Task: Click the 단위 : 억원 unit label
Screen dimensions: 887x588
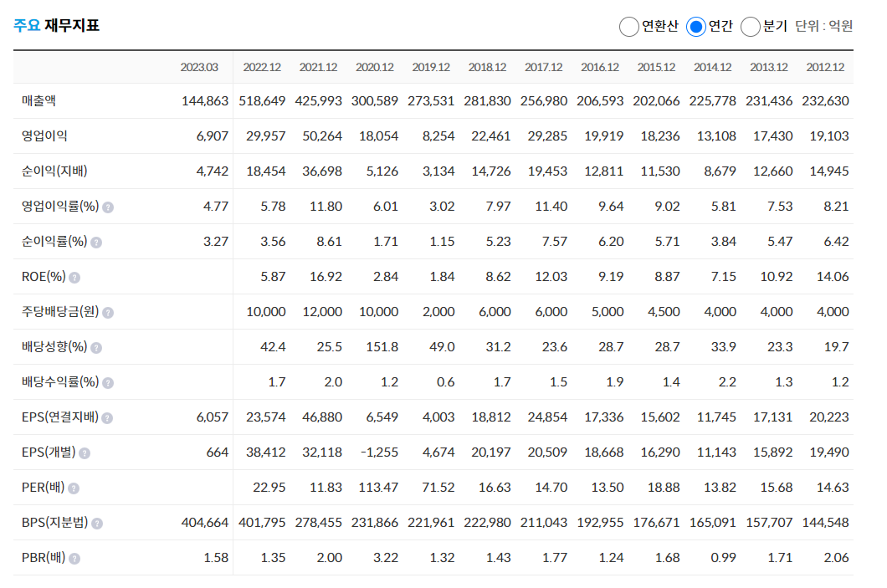Action: [823, 26]
